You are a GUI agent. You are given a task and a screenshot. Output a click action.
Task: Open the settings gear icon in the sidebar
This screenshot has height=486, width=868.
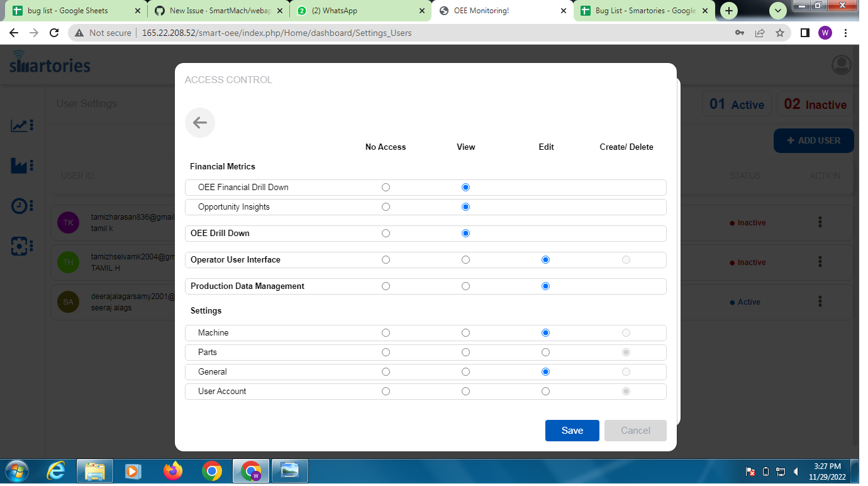coord(21,246)
